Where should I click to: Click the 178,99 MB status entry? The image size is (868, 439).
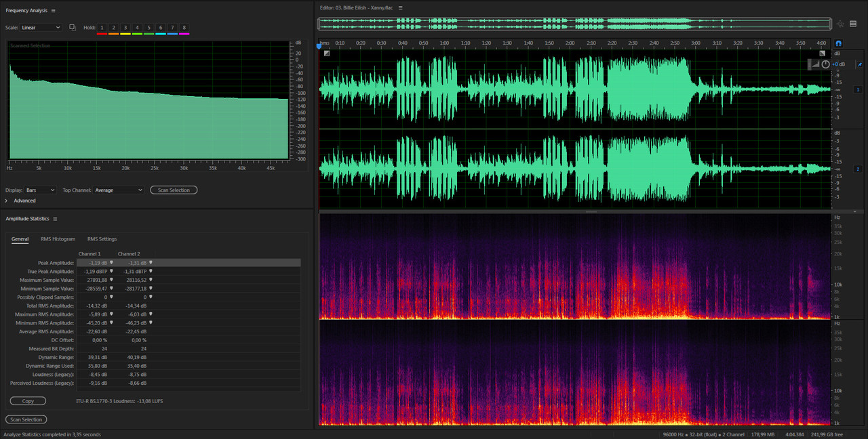pyautogui.click(x=764, y=434)
